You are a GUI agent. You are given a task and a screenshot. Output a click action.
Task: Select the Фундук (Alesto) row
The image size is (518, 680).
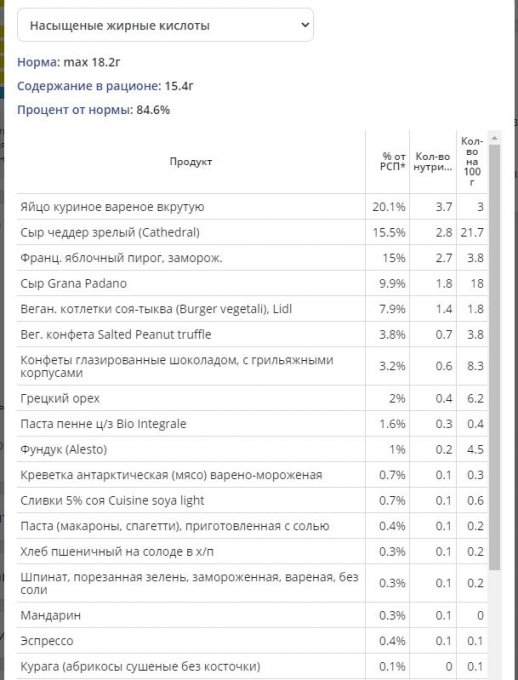(x=252, y=450)
